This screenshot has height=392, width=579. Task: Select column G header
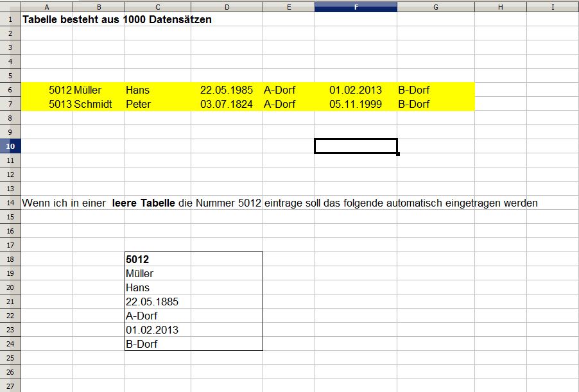point(436,7)
